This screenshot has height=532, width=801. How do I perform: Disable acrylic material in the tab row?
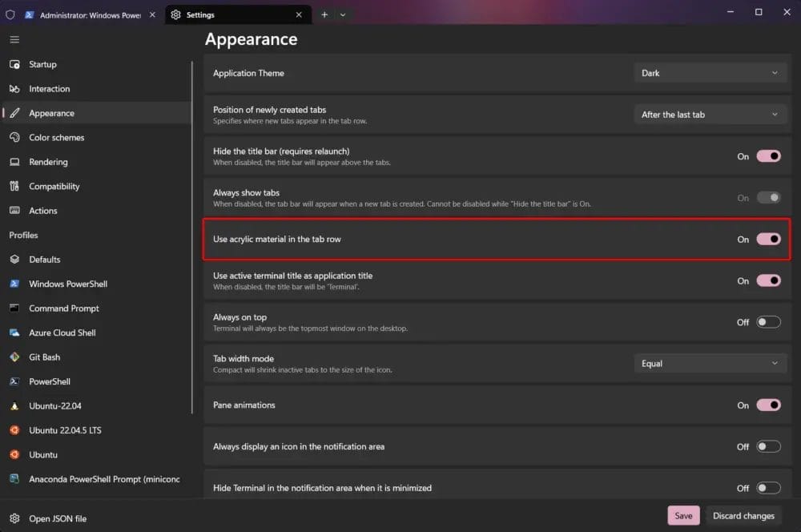[768, 239]
